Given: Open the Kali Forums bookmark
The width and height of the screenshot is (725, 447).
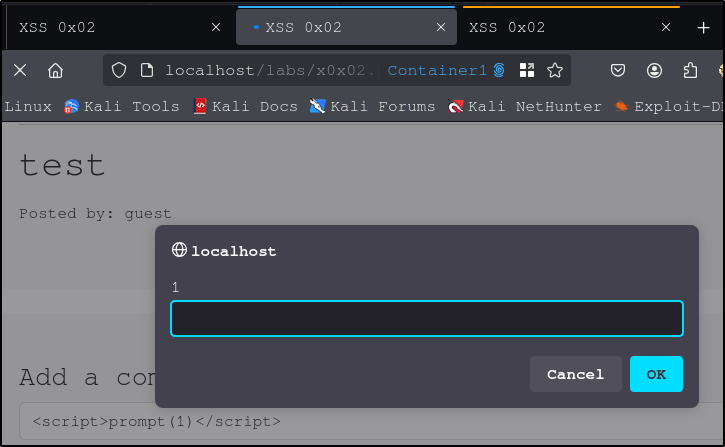Looking at the screenshot, I should pyautogui.click(x=373, y=106).
